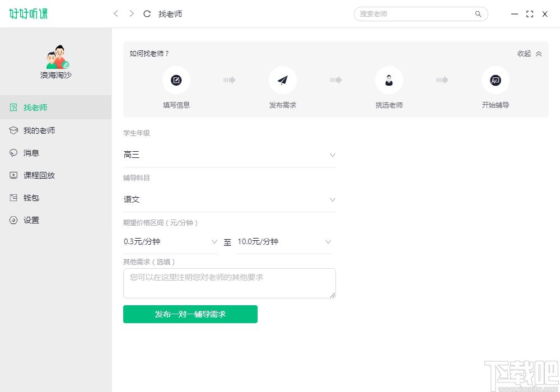Open 设置 in the sidebar
Viewport: 560px width, 392px height.
tap(55, 220)
